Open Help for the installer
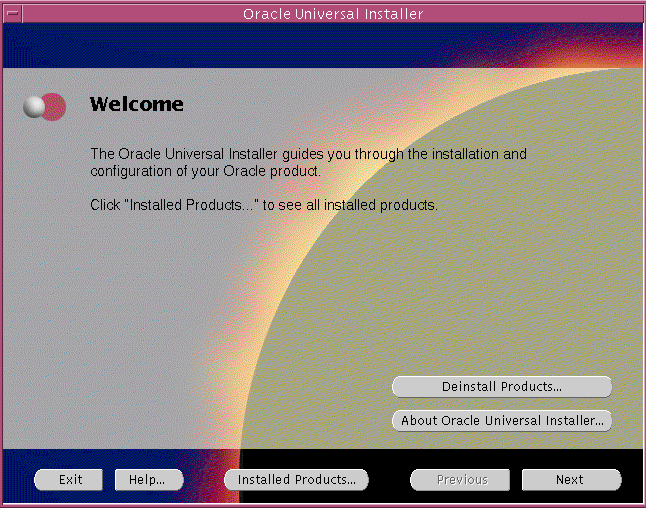Screen dimensions: 646x508 (147, 480)
